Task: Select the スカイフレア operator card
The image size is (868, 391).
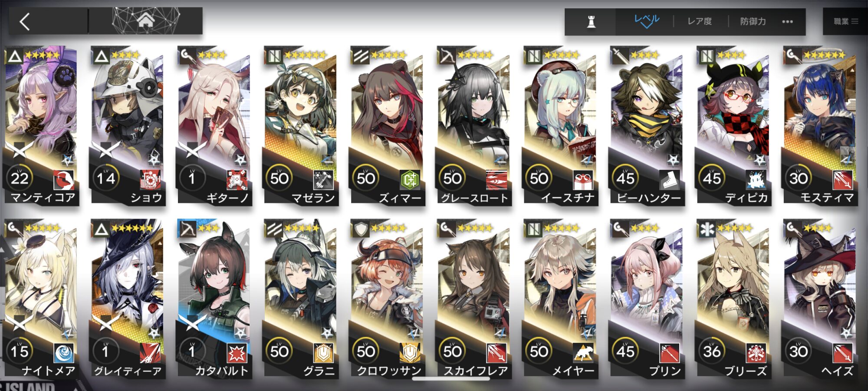Action: (x=474, y=299)
